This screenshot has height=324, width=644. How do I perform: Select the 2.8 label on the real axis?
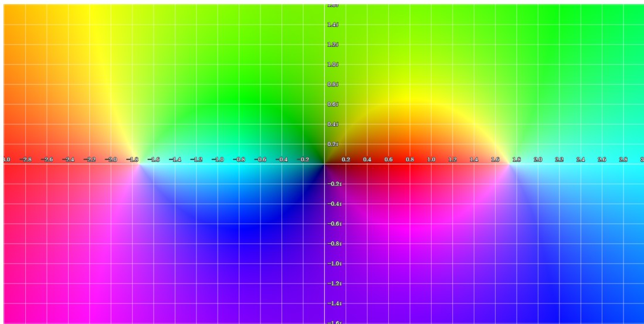click(x=623, y=159)
